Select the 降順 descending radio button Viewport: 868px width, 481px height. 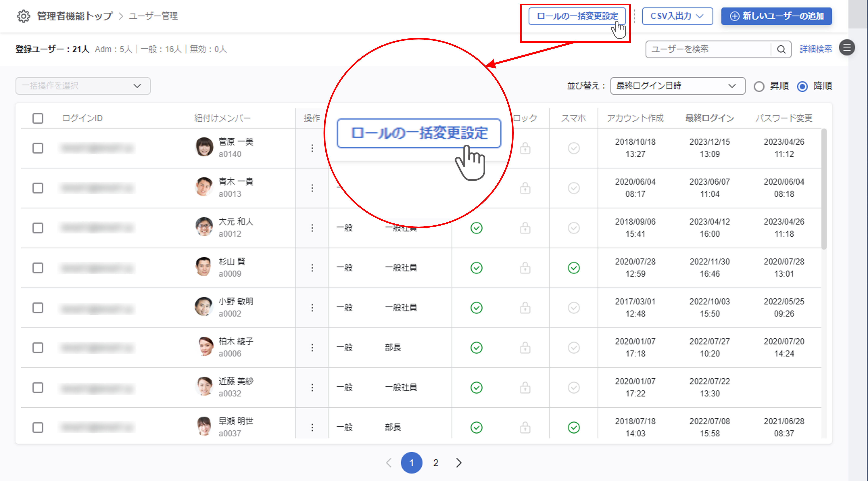pos(802,86)
